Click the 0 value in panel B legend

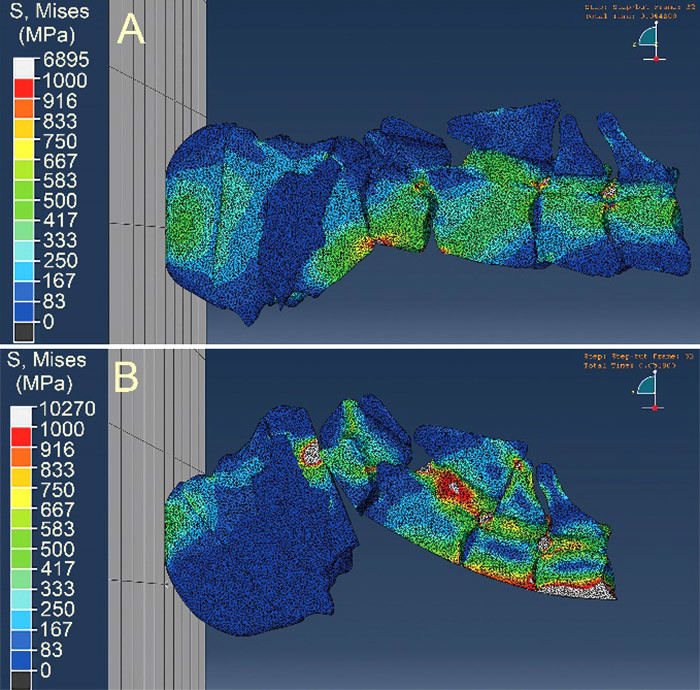(46, 670)
